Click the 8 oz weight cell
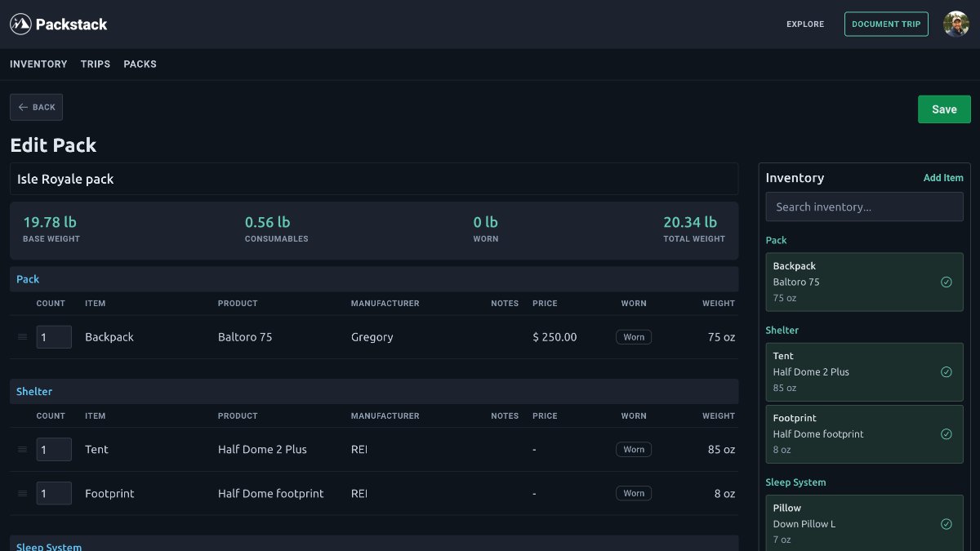The height and width of the screenshot is (551, 980). pyautogui.click(x=725, y=494)
